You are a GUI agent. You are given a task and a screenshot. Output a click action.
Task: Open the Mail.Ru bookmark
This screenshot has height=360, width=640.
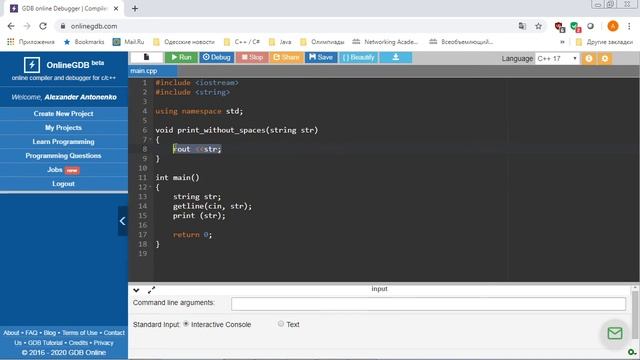click(x=128, y=42)
